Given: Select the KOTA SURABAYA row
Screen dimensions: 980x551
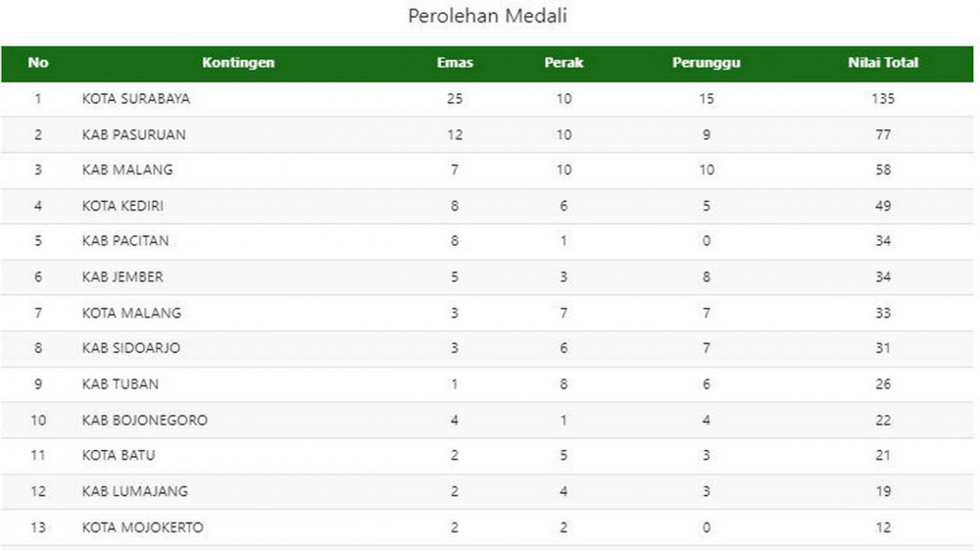Looking at the screenshot, I should pos(487,99).
